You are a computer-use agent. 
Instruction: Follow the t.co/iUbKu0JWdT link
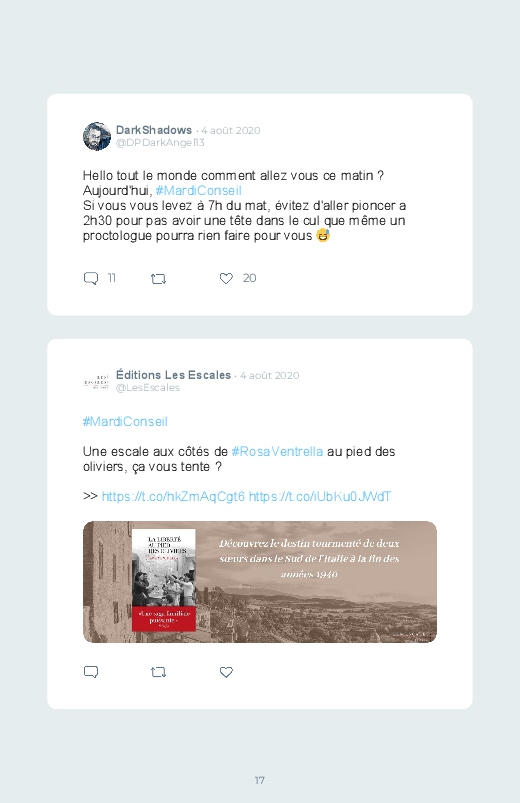point(320,496)
